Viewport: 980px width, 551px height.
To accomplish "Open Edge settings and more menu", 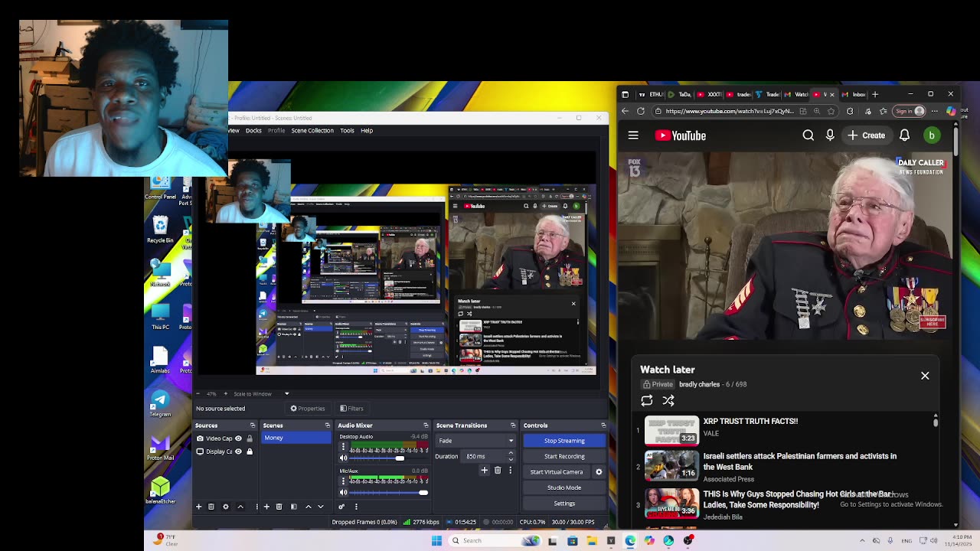I will tap(934, 111).
